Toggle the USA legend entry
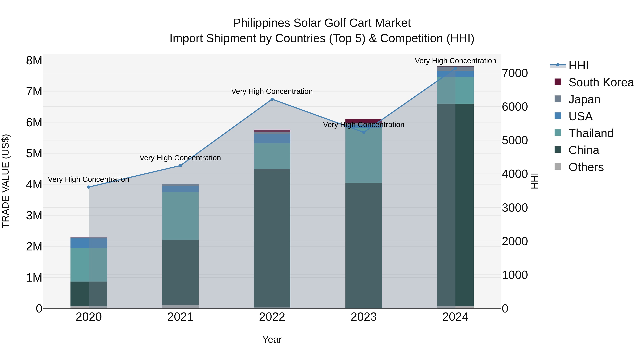The width and height of the screenshot is (644, 362). pos(573,116)
